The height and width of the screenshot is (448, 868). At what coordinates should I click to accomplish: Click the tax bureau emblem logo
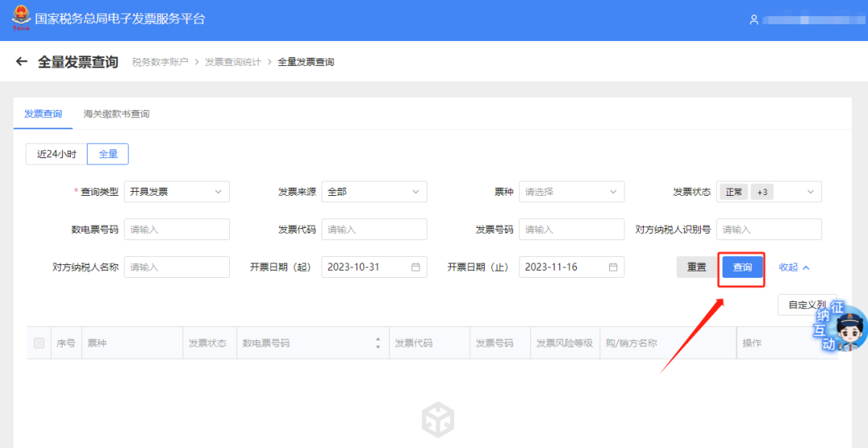19,19
